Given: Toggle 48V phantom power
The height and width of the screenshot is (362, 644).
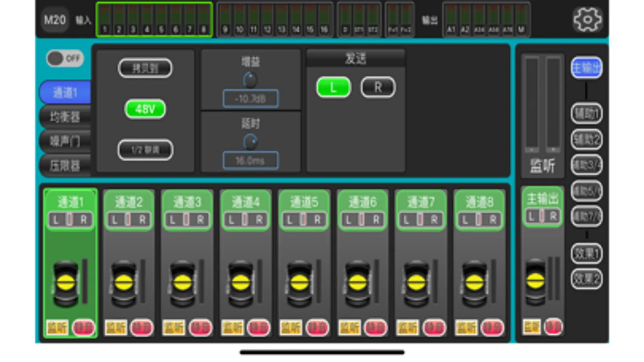Looking at the screenshot, I should [x=145, y=109].
